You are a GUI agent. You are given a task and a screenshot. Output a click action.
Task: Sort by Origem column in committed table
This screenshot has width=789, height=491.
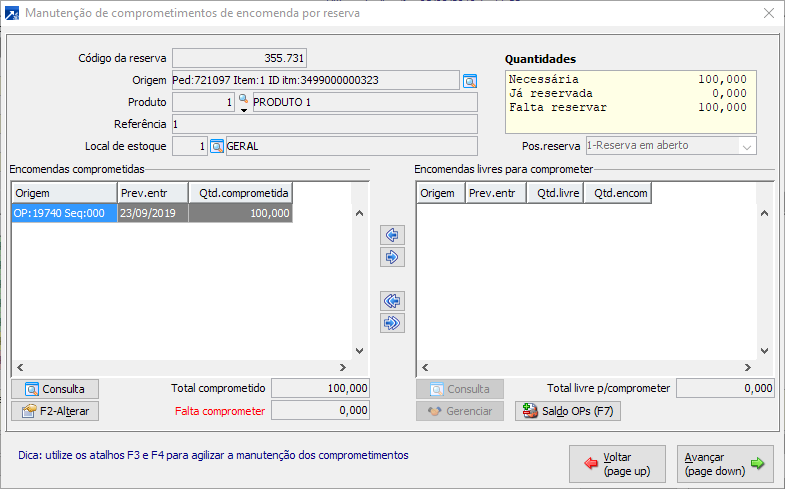pos(64,193)
